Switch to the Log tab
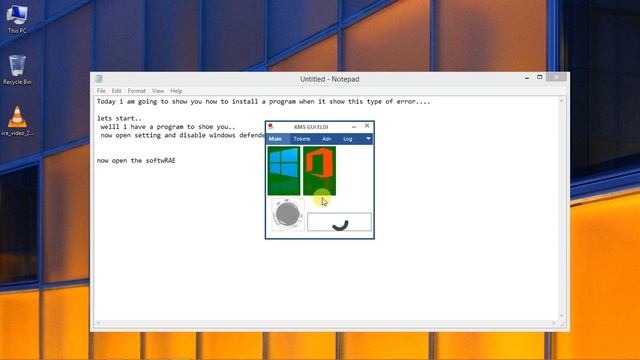This screenshot has width=640, height=360. [347, 139]
